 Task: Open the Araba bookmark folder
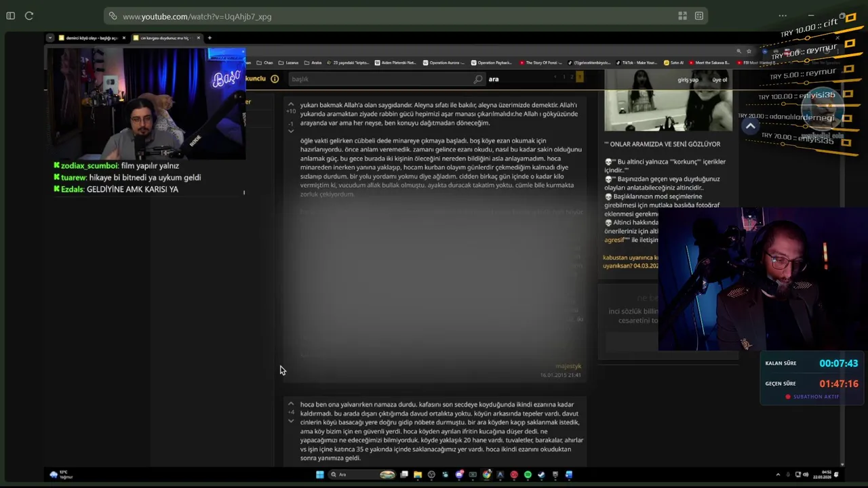313,62
